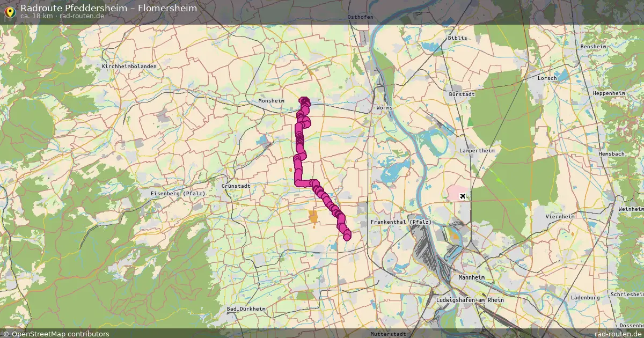Screen dimensions: 644x338
Task: Click the Frankenthal (Pfalz) label
Action: tap(401, 222)
